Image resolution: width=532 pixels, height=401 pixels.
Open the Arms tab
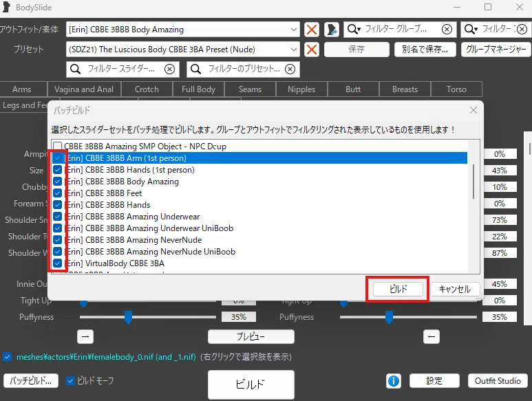pos(22,89)
